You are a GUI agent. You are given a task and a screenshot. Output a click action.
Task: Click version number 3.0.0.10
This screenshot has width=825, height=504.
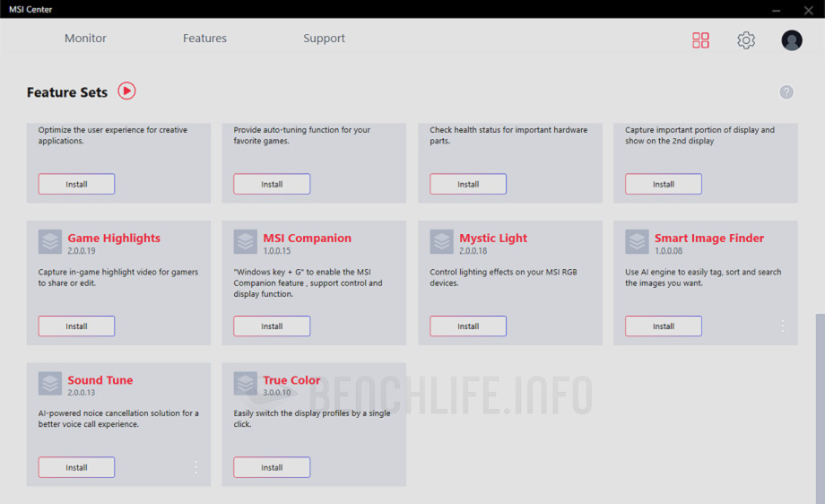coord(277,393)
